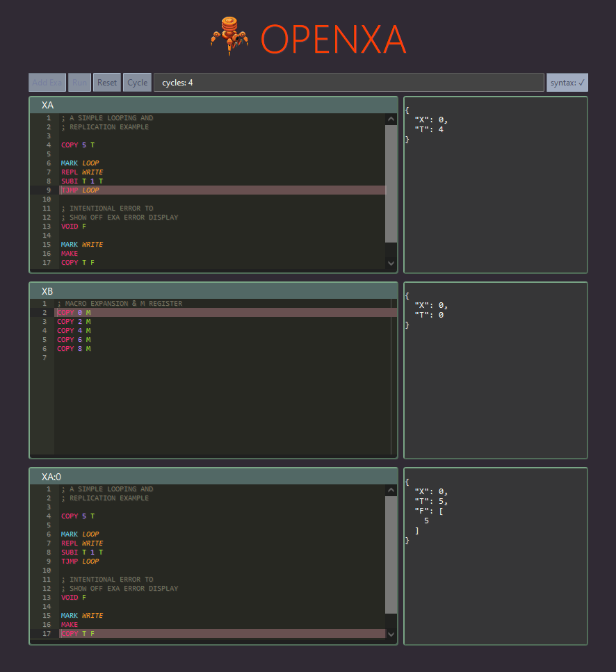Click line 9 TJMP LOOP in XA:0 editor
Screen dimensions: 616x672
[80, 561]
